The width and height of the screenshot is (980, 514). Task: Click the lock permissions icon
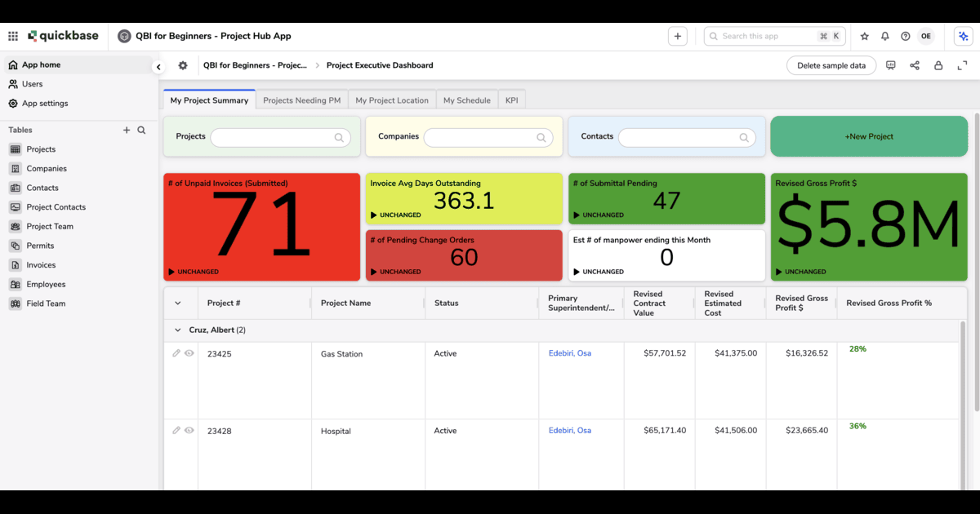point(938,65)
